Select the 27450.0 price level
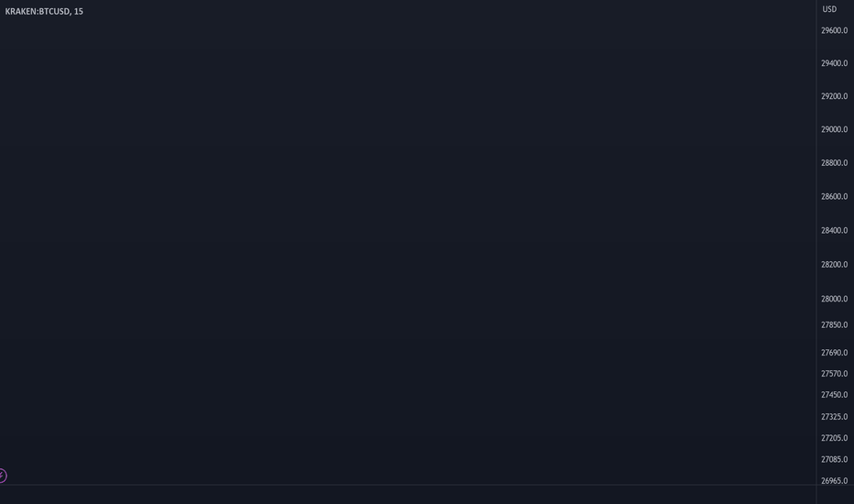The width and height of the screenshot is (854, 504). [x=834, y=394]
